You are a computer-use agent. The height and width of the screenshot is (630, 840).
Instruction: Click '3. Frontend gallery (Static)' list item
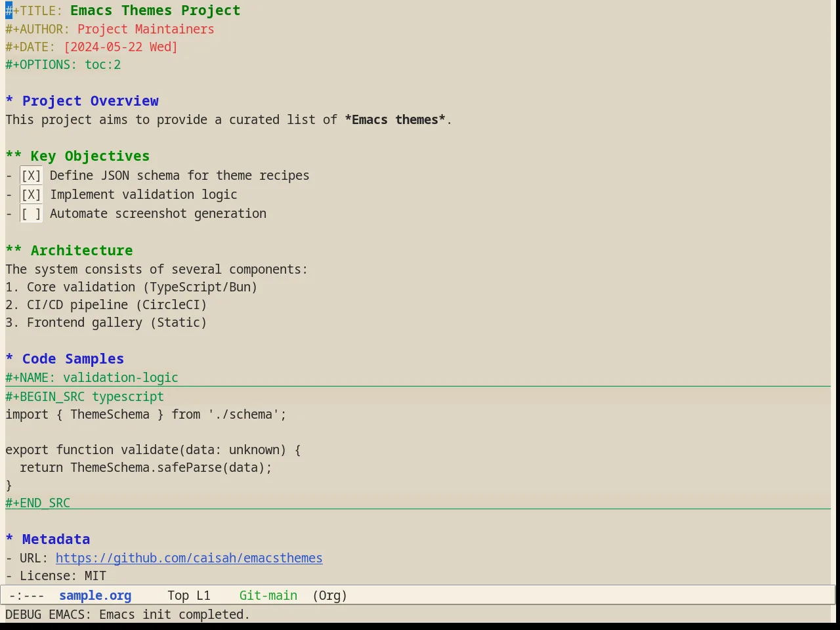pos(106,322)
